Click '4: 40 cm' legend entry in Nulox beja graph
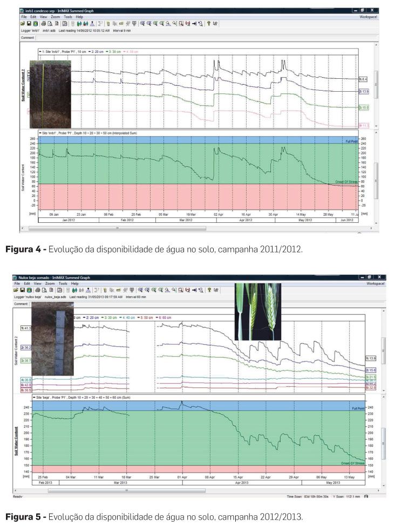 tap(127, 318)
